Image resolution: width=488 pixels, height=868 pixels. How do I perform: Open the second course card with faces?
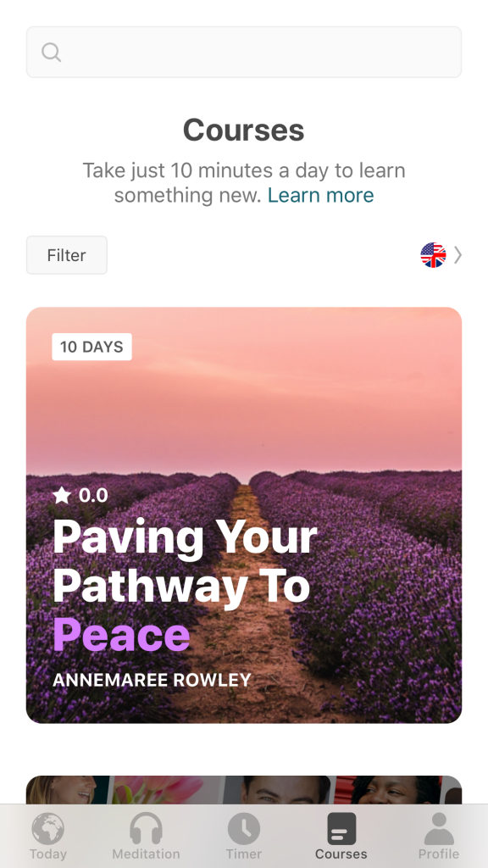pos(244,790)
